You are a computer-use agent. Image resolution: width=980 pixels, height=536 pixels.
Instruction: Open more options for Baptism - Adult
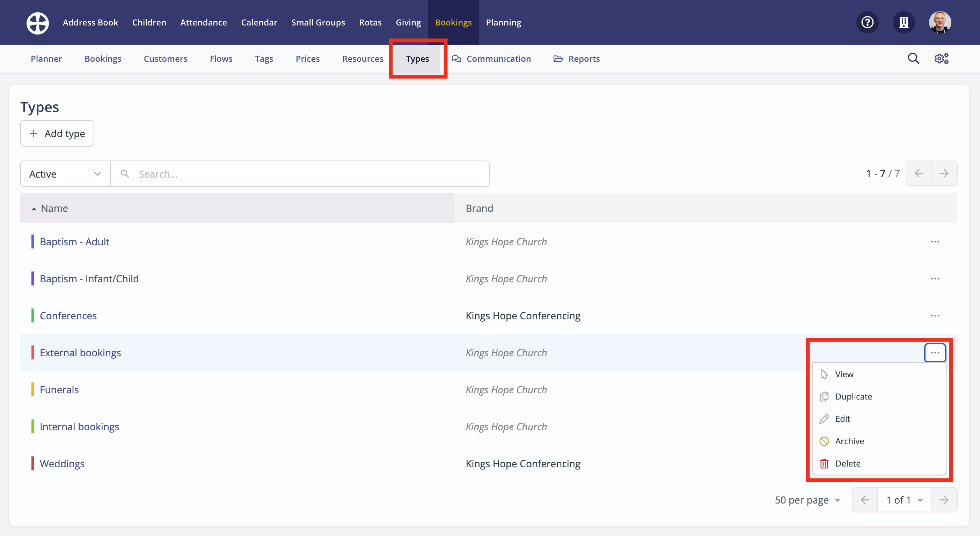point(935,242)
